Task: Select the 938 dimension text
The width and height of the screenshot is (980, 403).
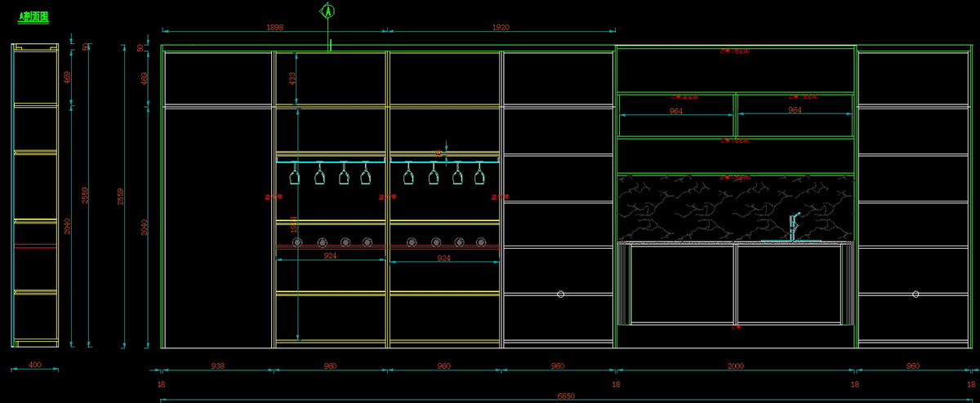Action: (x=217, y=366)
